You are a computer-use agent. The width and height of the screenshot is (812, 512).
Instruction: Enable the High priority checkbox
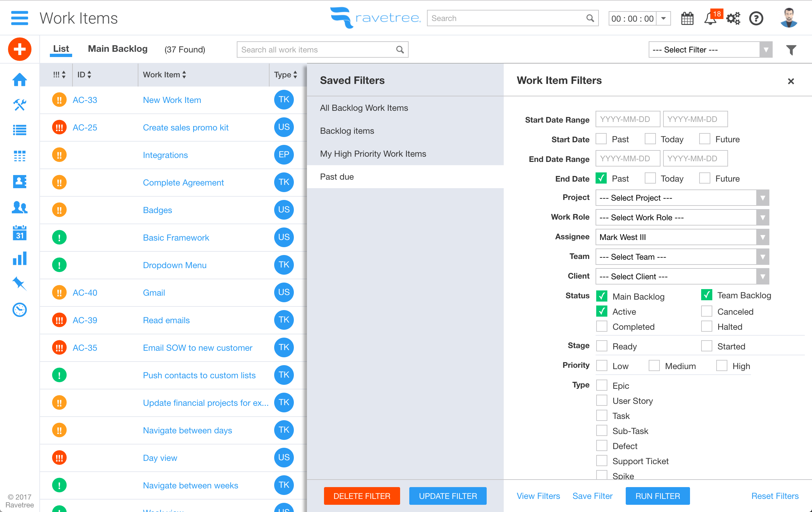[721, 366]
